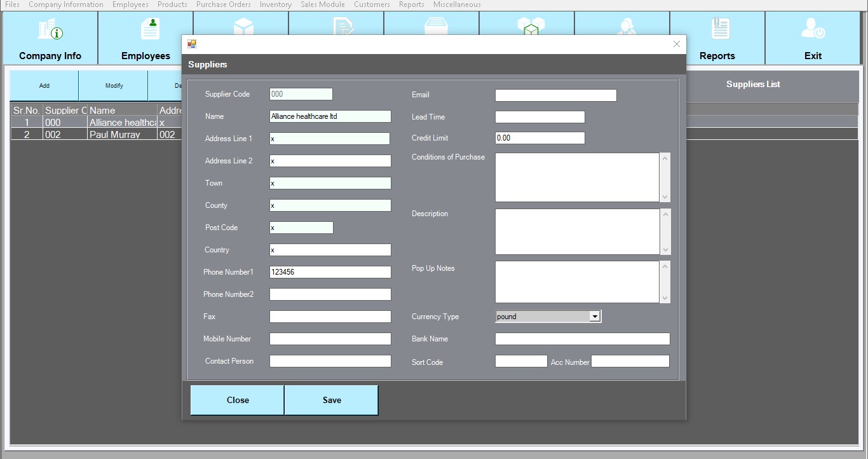Save the supplier record
This screenshot has width=868, height=459.
point(331,400)
